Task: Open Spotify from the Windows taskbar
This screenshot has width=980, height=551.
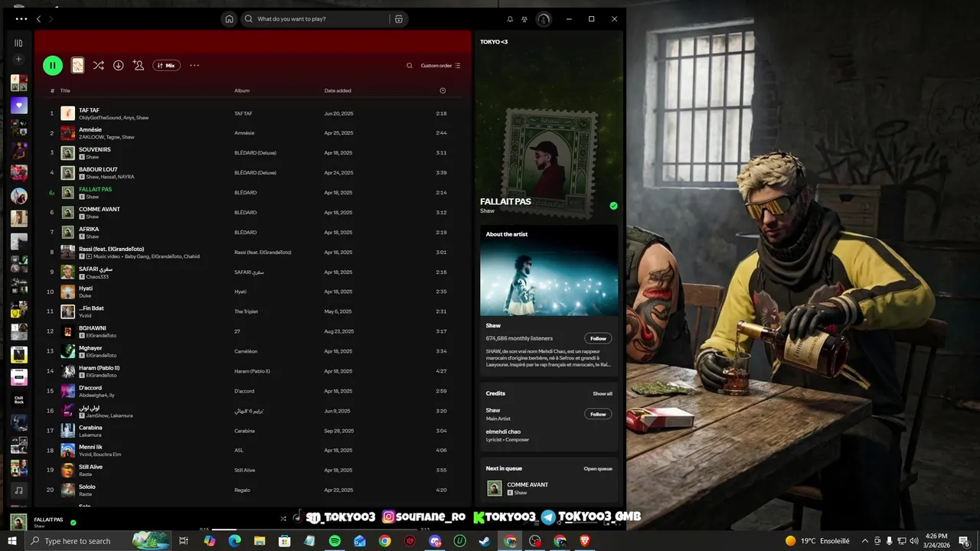Action: (335, 541)
